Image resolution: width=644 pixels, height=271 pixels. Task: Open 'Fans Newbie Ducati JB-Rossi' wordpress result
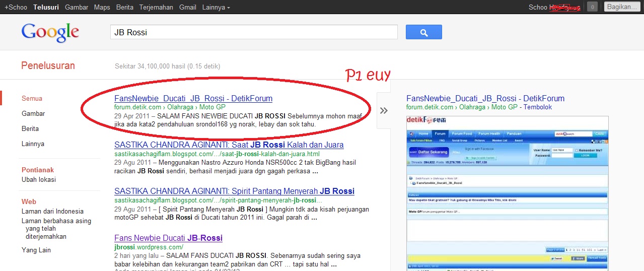point(168,237)
